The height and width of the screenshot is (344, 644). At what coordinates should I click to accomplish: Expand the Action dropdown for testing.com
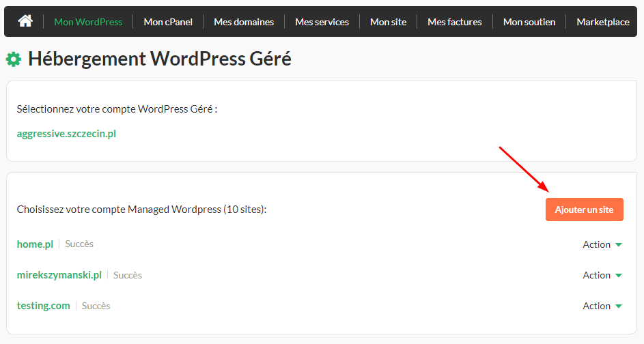click(x=602, y=306)
